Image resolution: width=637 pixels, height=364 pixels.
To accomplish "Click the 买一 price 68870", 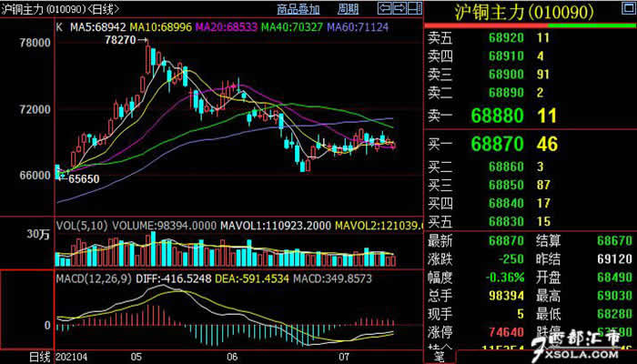I will pyautogui.click(x=498, y=144).
